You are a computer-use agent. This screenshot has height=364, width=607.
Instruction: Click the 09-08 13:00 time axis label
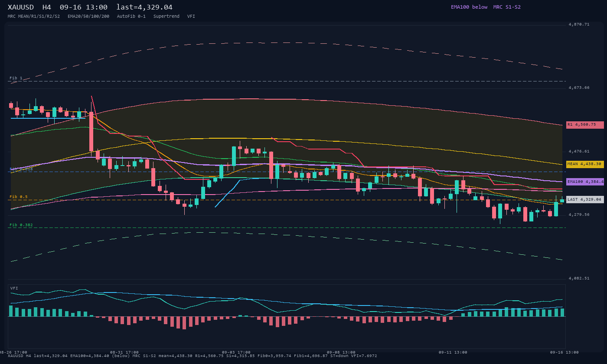[x=341, y=352]
